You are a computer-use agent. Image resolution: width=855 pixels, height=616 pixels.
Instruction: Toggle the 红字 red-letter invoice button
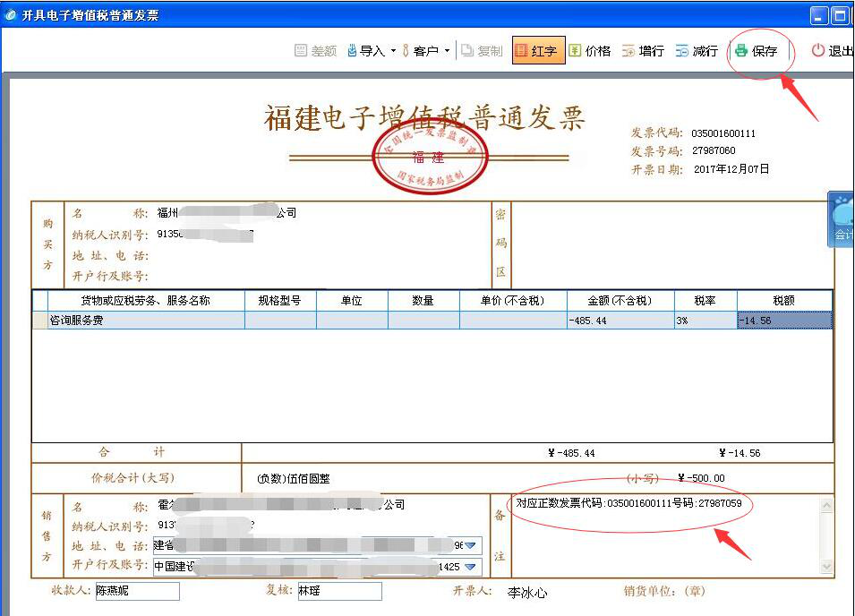(x=538, y=51)
